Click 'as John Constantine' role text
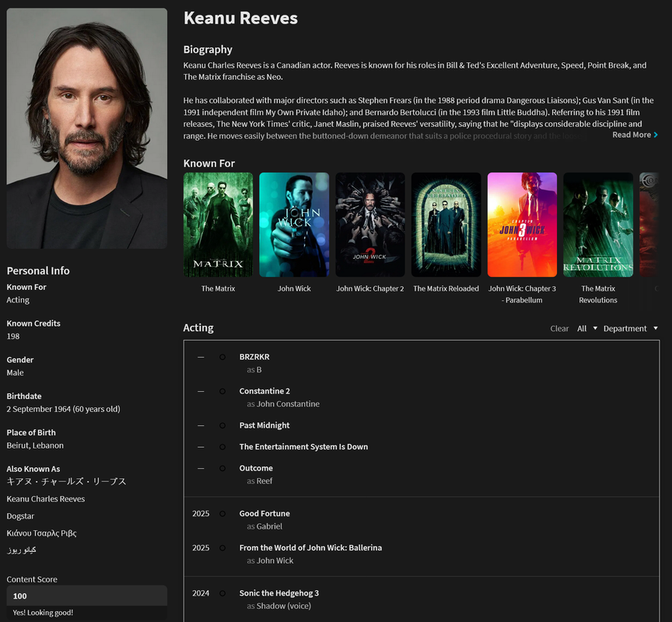This screenshot has height=622, width=672. (283, 404)
